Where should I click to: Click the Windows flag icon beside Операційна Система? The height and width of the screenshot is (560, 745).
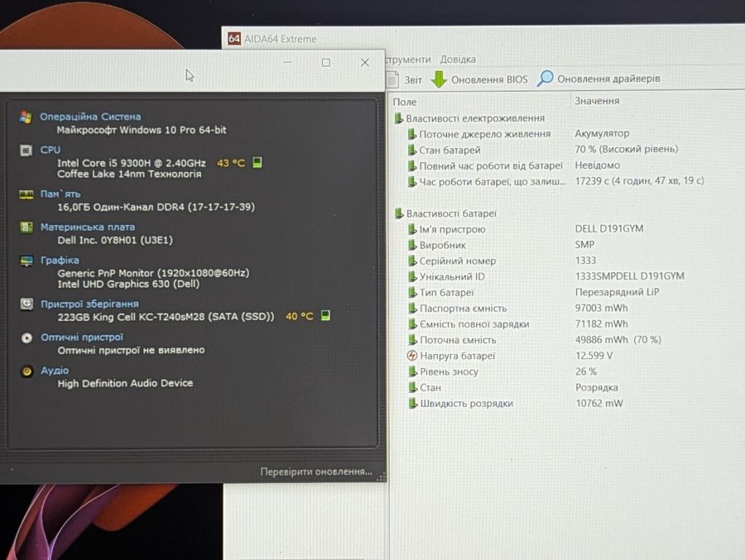point(26,117)
